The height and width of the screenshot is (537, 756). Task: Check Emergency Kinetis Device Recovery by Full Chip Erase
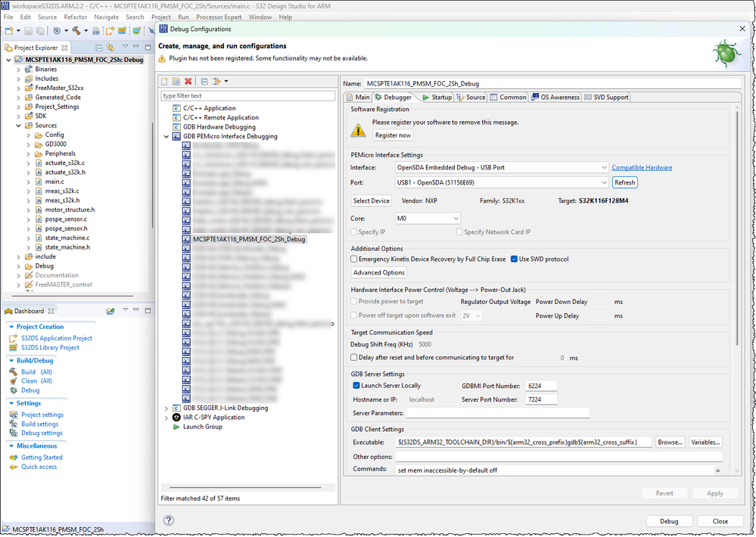pos(353,259)
